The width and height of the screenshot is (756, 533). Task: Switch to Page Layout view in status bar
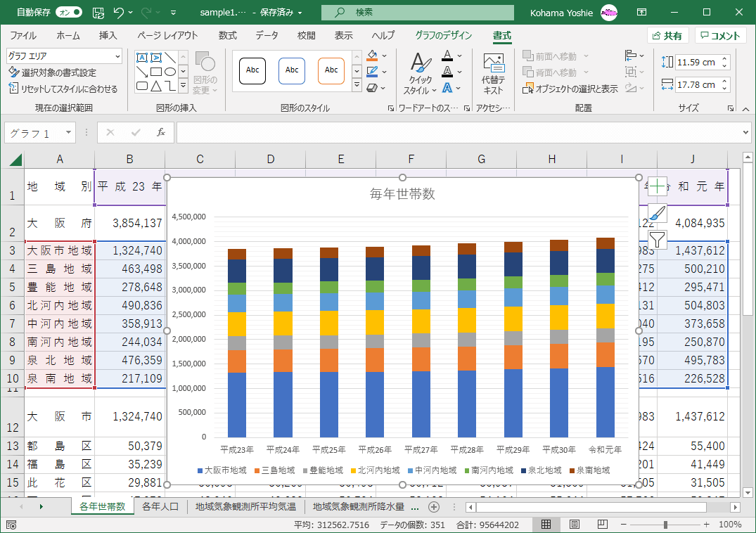point(574,525)
